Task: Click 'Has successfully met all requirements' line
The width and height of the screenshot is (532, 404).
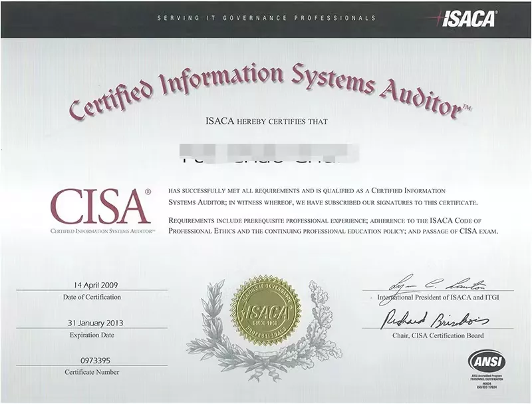Action: pyautogui.click(x=307, y=191)
